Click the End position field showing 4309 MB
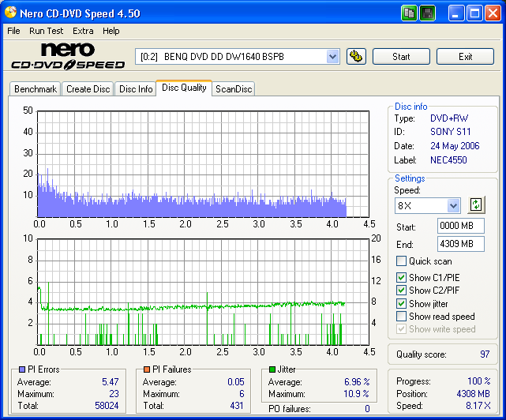 tap(460, 244)
